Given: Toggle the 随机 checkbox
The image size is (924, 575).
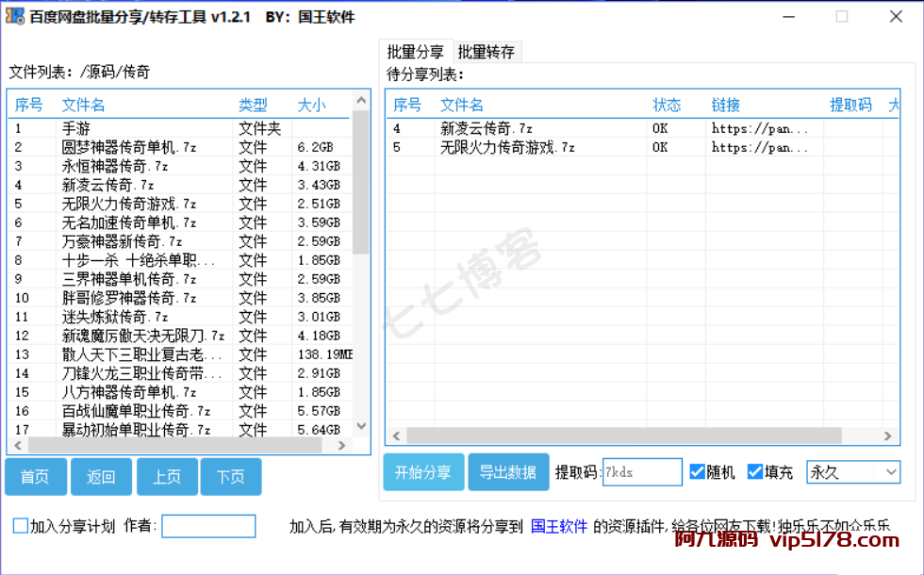Looking at the screenshot, I should click(x=697, y=472).
